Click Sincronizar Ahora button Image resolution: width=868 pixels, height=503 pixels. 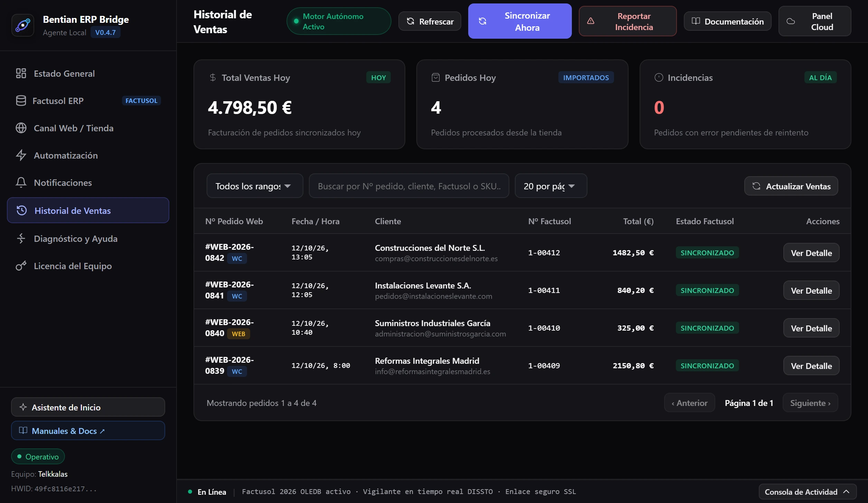[520, 21]
